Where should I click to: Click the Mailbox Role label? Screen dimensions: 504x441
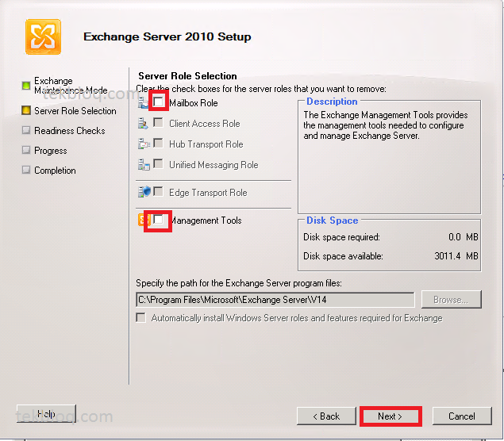194,103
